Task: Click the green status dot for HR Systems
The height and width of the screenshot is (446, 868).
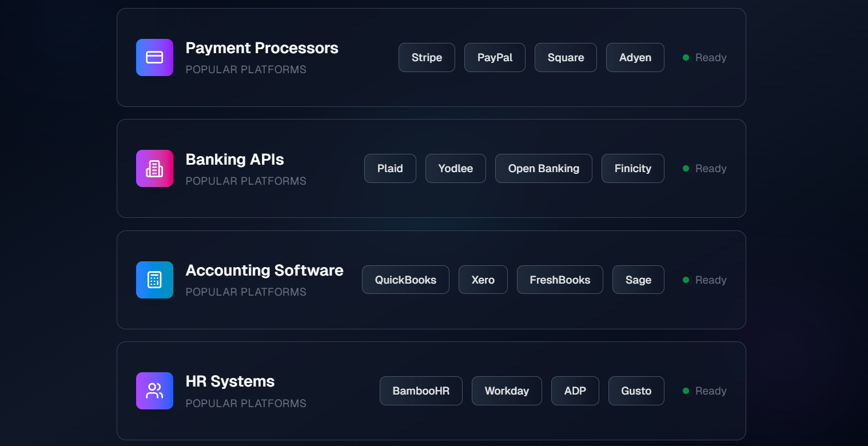Action: coord(686,391)
